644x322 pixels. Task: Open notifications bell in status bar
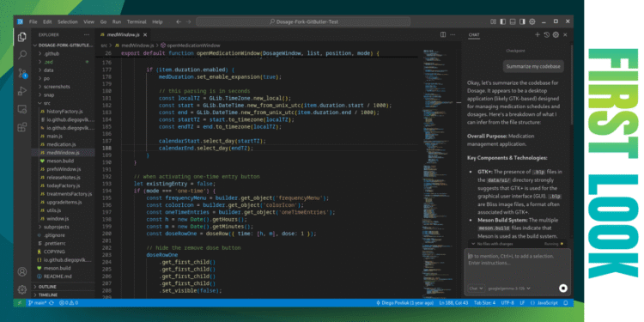tap(566, 303)
